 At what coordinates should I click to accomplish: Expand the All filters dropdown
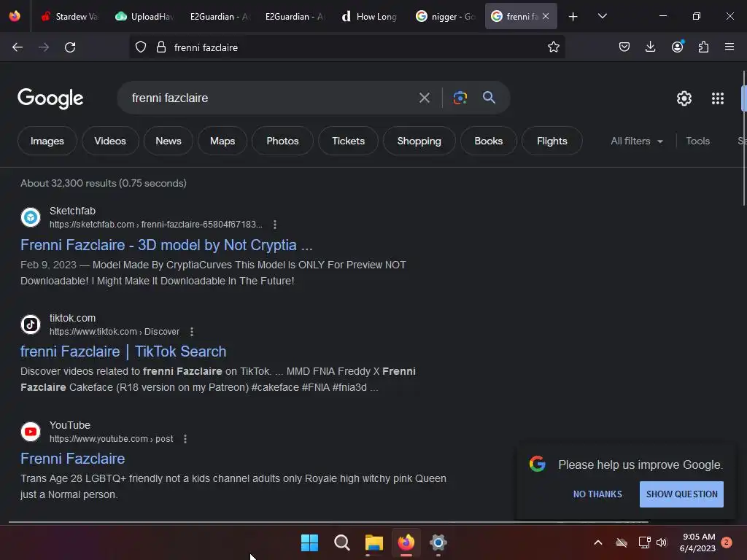[x=636, y=141]
